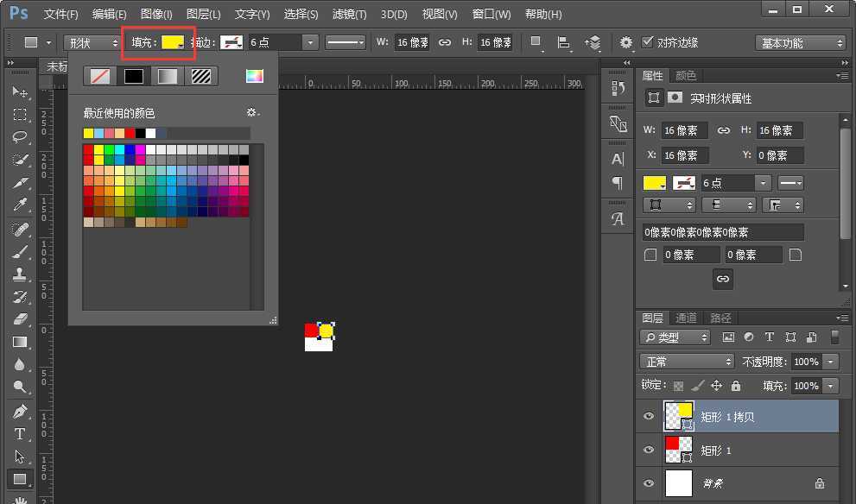Open the 形状 tool mode dropdown

pyautogui.click(x=92, y=42)
